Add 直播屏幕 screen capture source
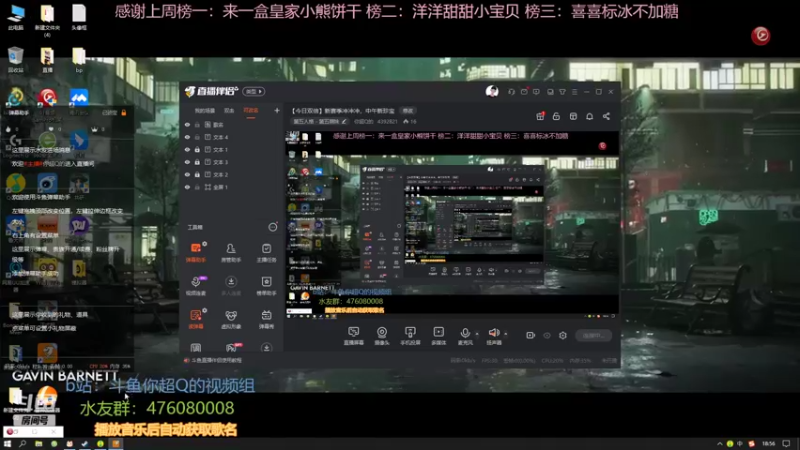Image resolution: width=800 pixels, height=450 pixels. coord(353,336)
